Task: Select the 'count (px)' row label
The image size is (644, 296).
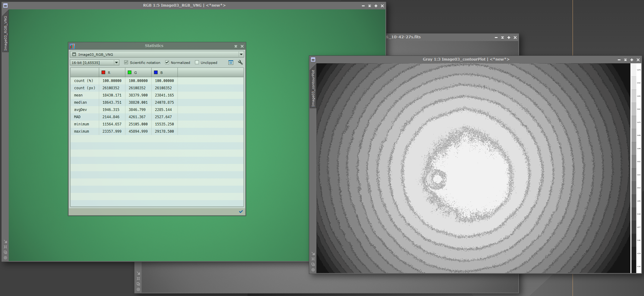Action: pyautogui.click(x=84, y=88)
